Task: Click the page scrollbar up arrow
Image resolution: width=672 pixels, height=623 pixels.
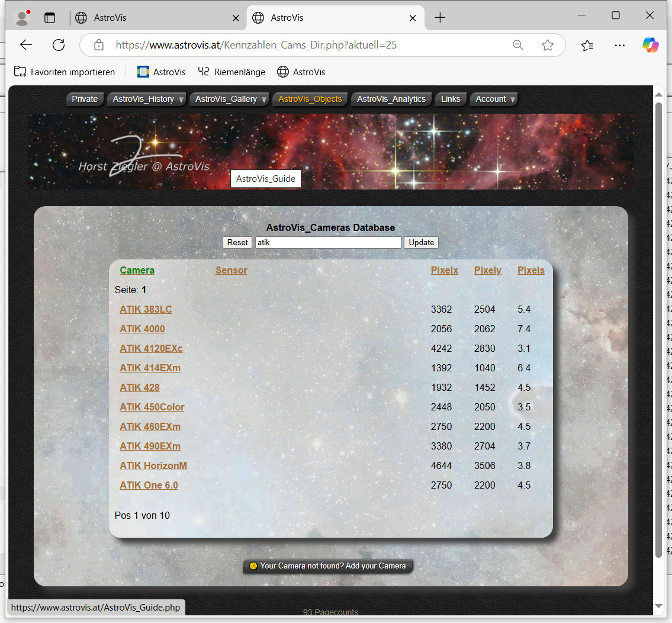Action: [659, 94]
